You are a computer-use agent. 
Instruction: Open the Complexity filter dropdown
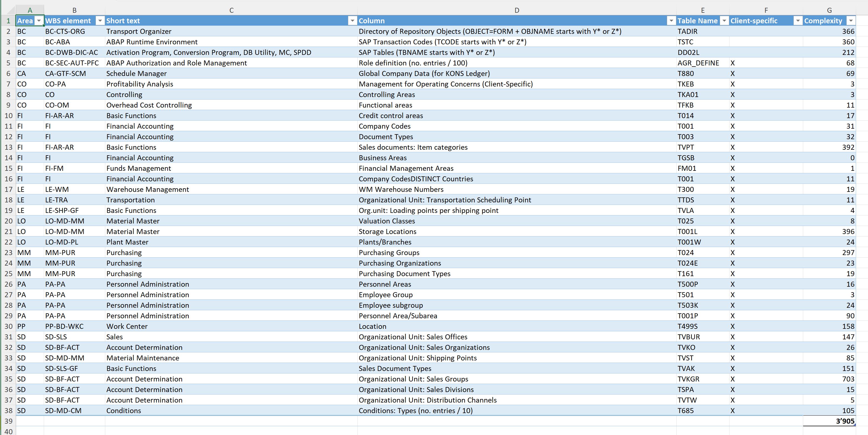(x=851, y=21)
